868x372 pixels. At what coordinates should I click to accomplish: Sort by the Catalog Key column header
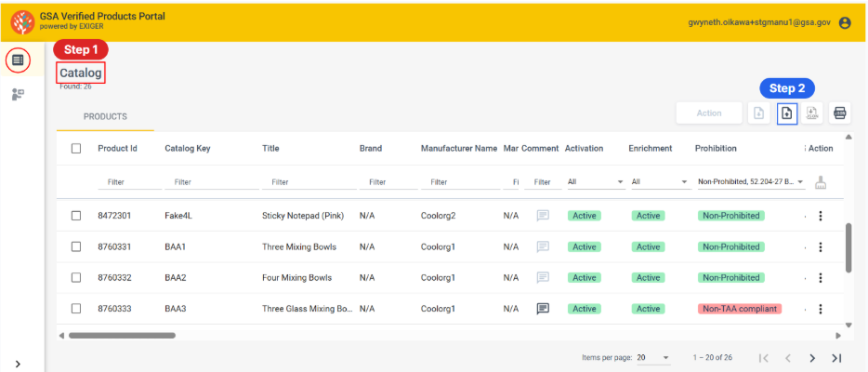click(188, 149)
